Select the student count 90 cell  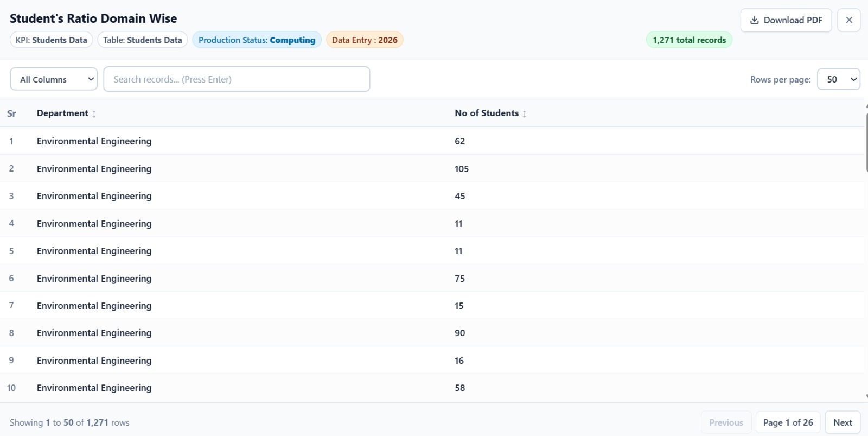(459, 333)
